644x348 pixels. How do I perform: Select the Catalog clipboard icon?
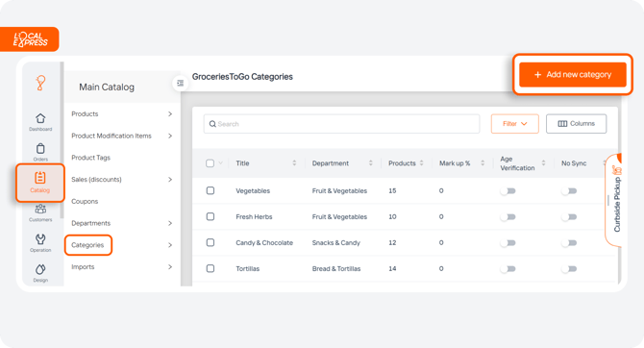click(39, 178)
